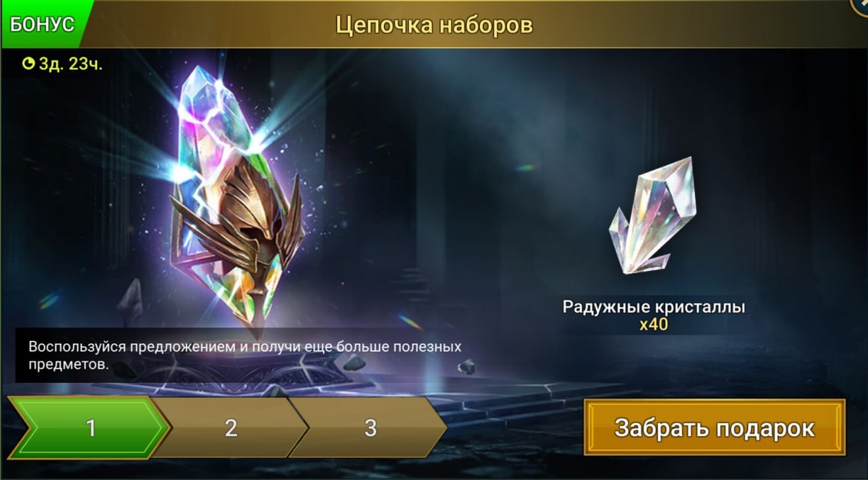Click the clock icon beside the timer
The image size is (868, 480).
(x=29, y=64)
